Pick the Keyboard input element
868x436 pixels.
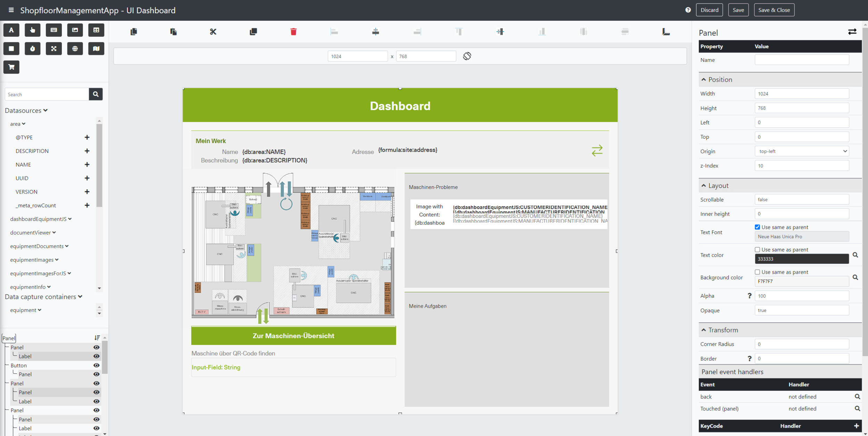point(53,30)
